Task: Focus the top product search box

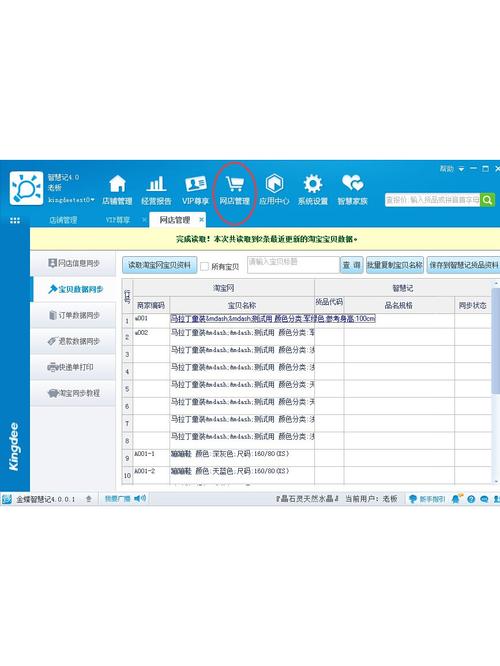Action: [432, 200]
